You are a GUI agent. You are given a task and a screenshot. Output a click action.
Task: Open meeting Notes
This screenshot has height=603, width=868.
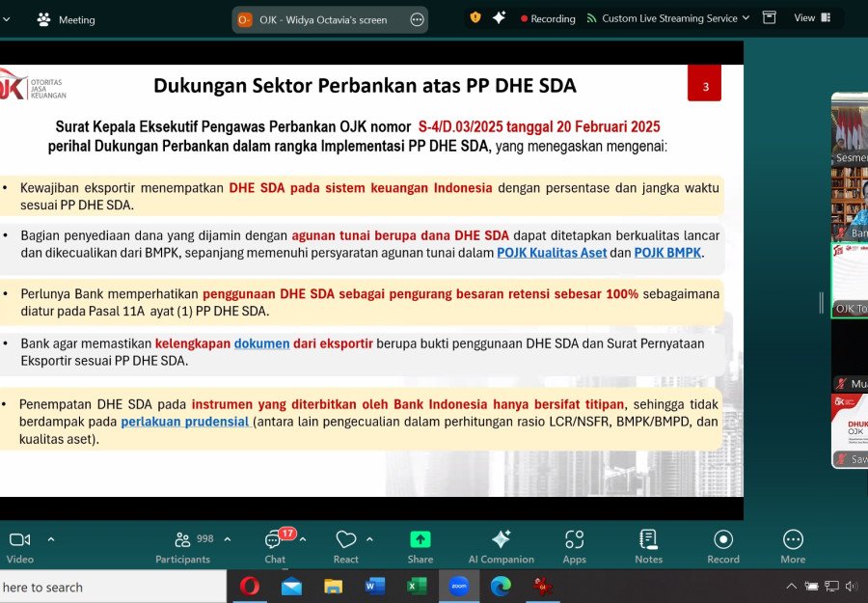click(x=648, y=547)
